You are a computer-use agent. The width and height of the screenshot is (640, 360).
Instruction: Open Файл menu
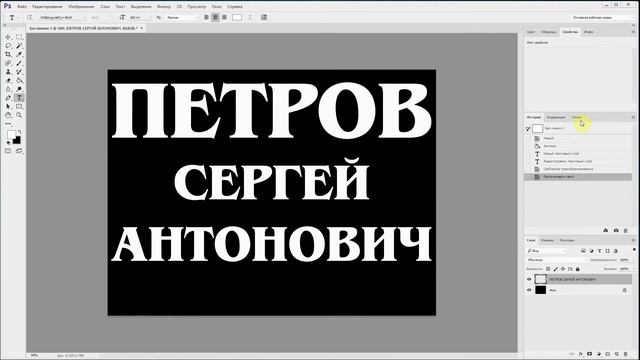tap(22, 7)
